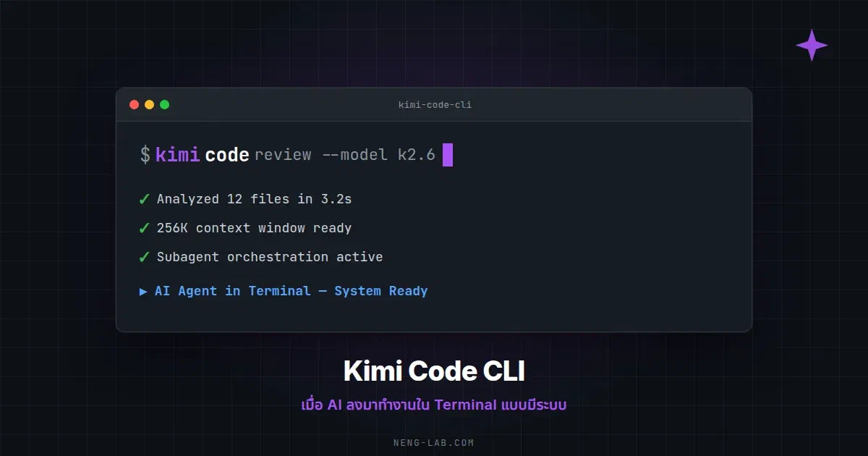
Task: Click '256K context window ready' line
Action: pyautogui.click(x=254, y=228)
